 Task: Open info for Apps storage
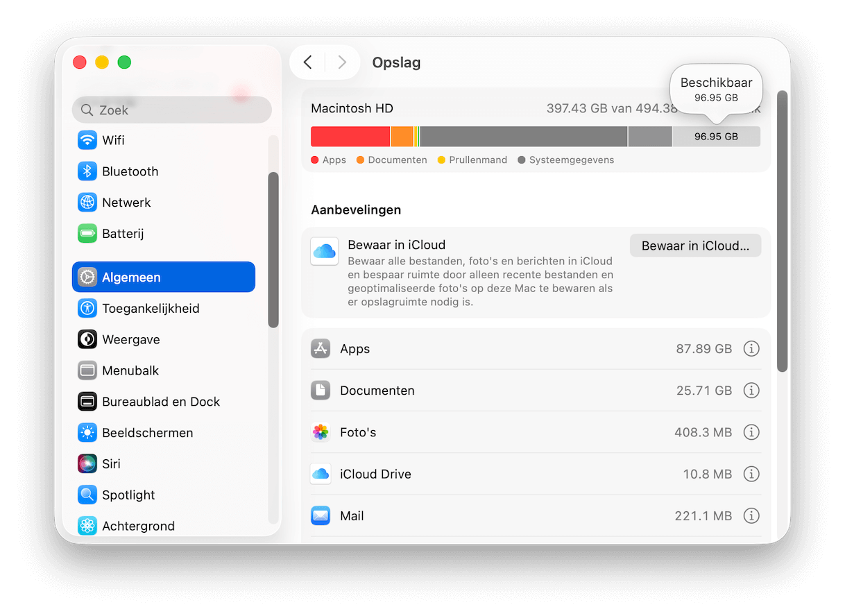[x=751, y=349]
